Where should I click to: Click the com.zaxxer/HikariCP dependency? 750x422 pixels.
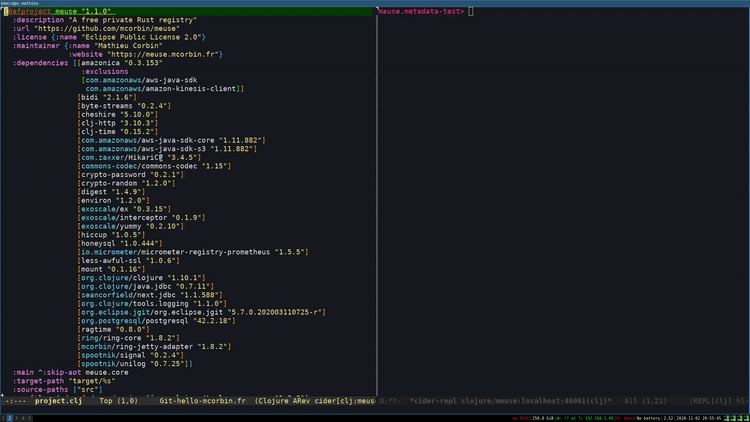139,158
